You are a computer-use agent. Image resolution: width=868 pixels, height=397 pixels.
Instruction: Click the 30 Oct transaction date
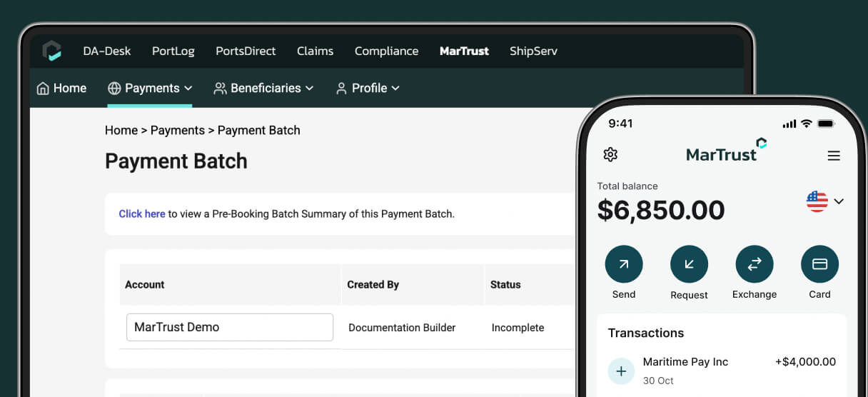(x=658, y=381)
